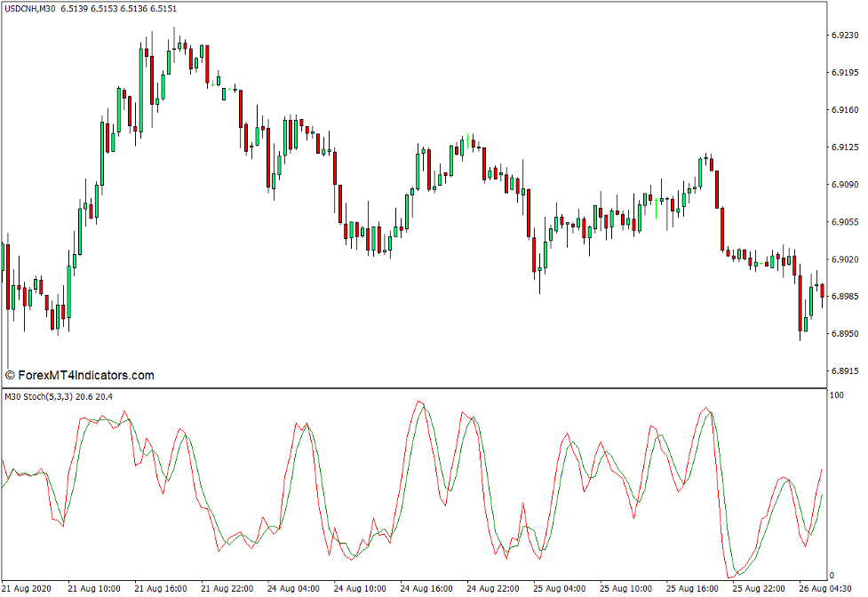Click the 26 Aug 04:30 time label
The width and height of the screenshot is (868, 597).
point(826,588)
